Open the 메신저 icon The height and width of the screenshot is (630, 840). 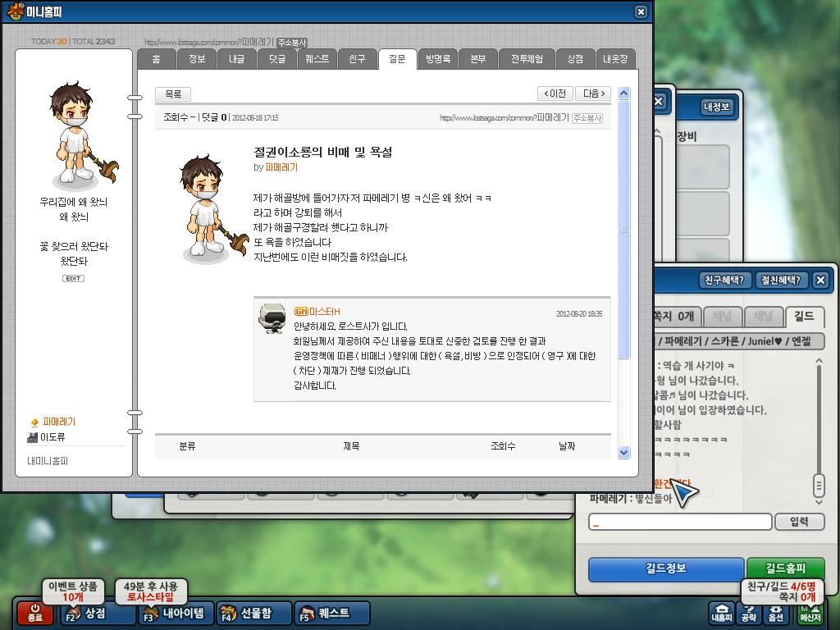810,614
